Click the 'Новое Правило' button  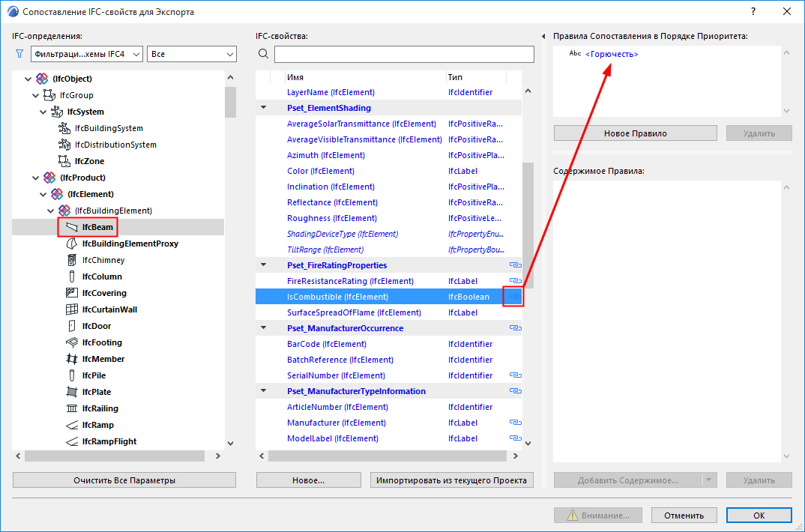635,133
